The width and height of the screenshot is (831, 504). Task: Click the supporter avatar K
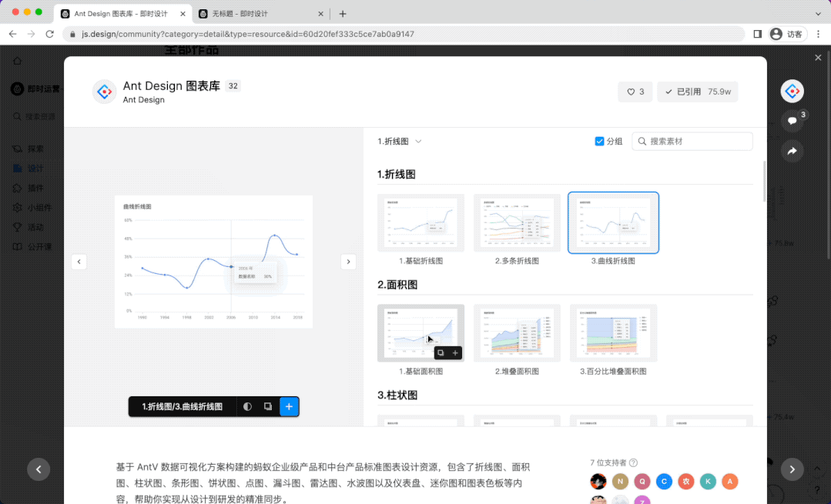708,481
